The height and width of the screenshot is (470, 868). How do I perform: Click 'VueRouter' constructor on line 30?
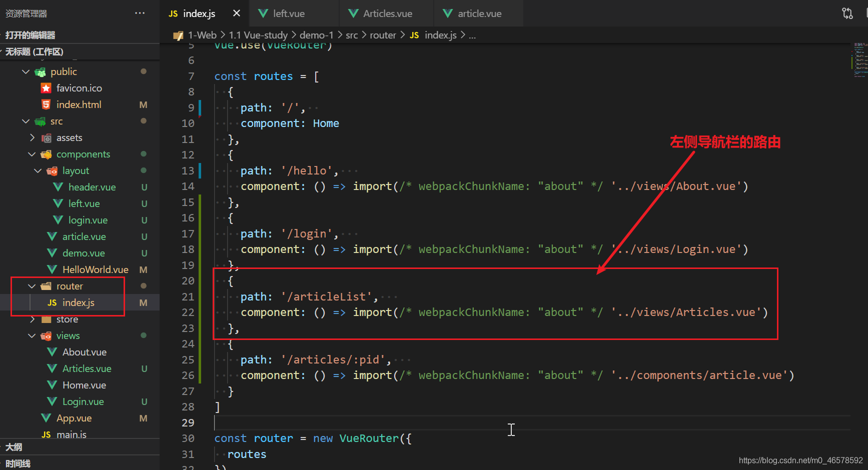[369, 438]
